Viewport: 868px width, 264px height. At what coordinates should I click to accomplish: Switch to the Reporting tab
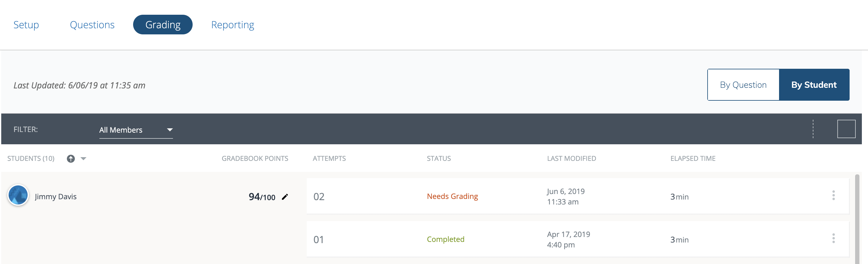click(232, 25)
